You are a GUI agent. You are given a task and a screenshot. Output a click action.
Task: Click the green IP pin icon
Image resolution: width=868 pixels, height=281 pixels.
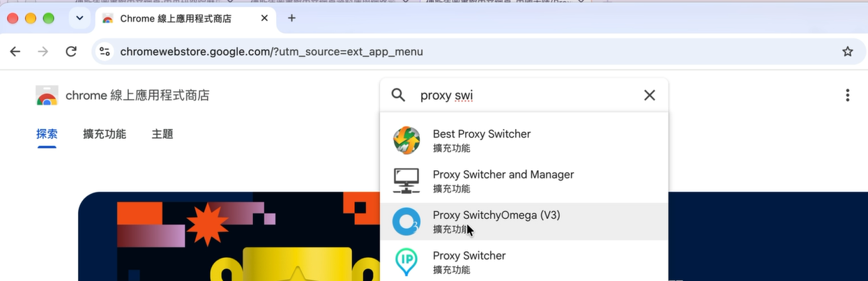(x=406, y=262)
